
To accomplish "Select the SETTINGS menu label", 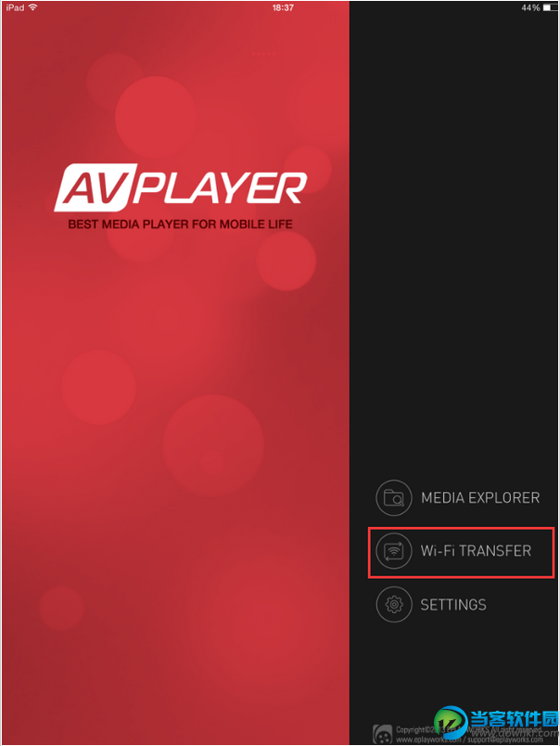I will click(x=453, y=604).
